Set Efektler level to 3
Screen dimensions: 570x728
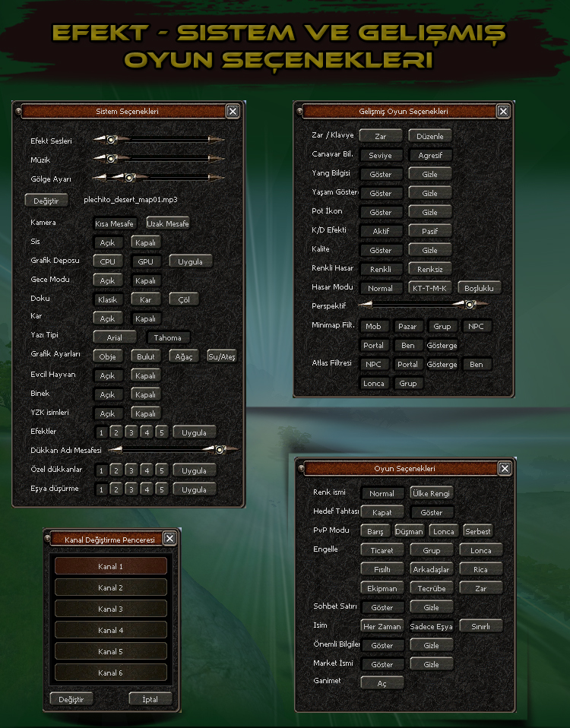tap(131, 432)
